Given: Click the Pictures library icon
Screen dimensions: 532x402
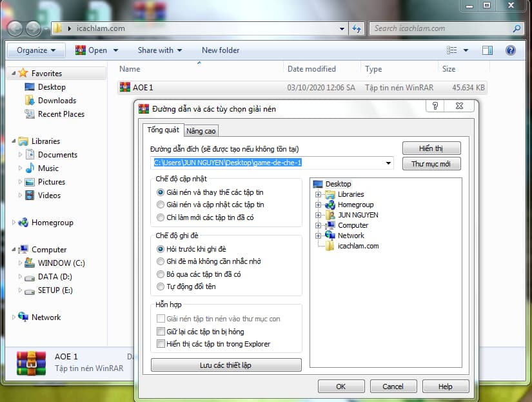Looking at the screenshot, I should 30,182.
